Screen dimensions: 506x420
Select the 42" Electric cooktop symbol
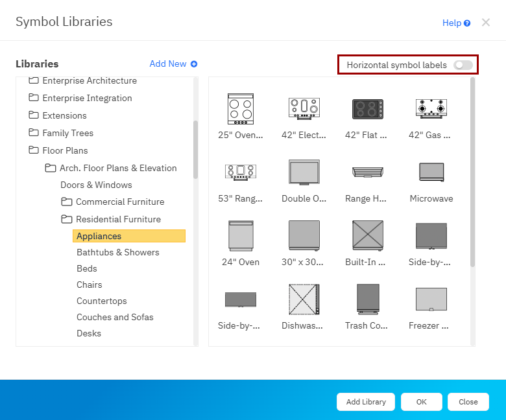click(x=304, y=108)
